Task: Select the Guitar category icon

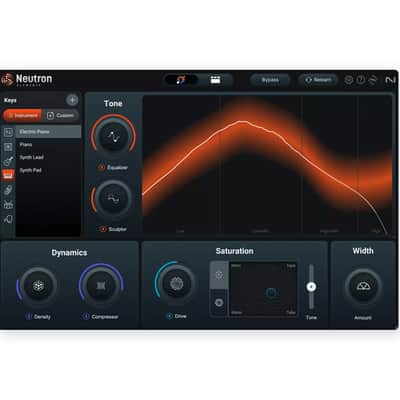Action: (x=8, y=161)
